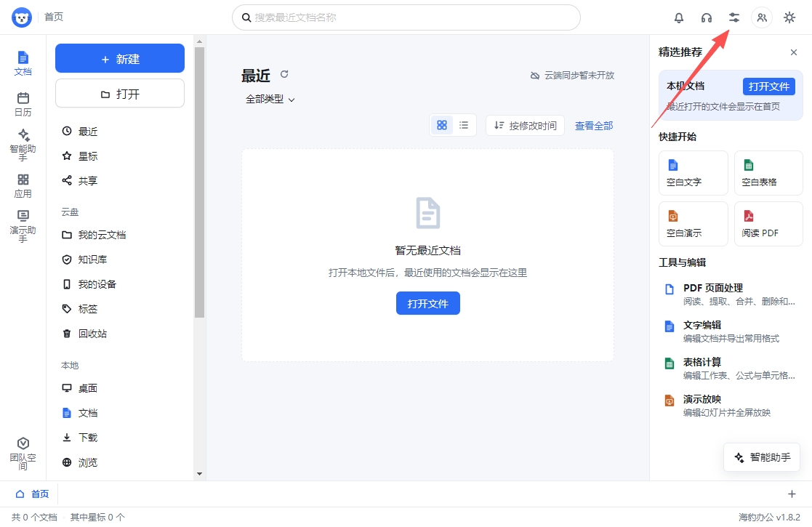Image resolution: width=812 pixels, height=527 pixels.
Task: Close the 精选推荐 panel
Action: 794,52
